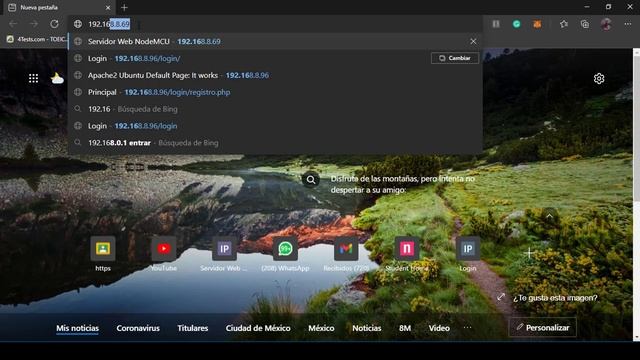Switch to the México news tab

pos(321,328)
